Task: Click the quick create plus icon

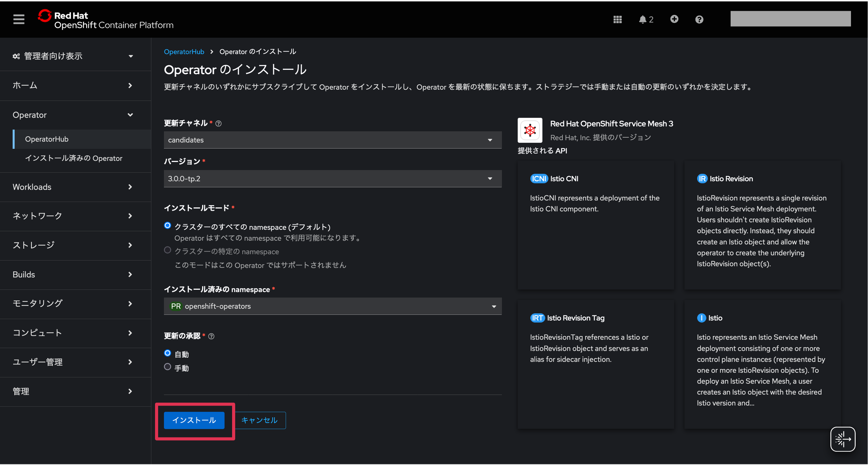Action: [x=674, y=19]
